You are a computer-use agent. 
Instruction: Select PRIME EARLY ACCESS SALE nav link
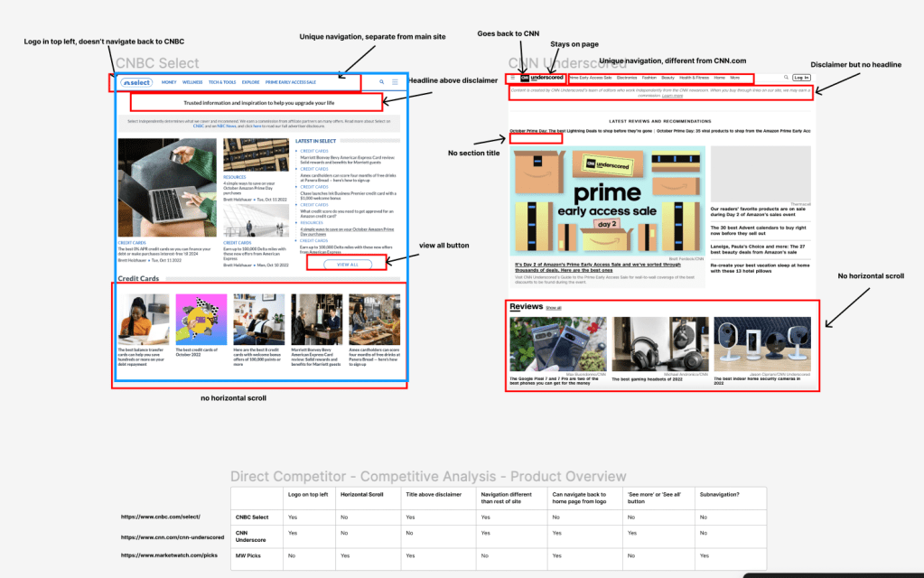tap(290, 82)
